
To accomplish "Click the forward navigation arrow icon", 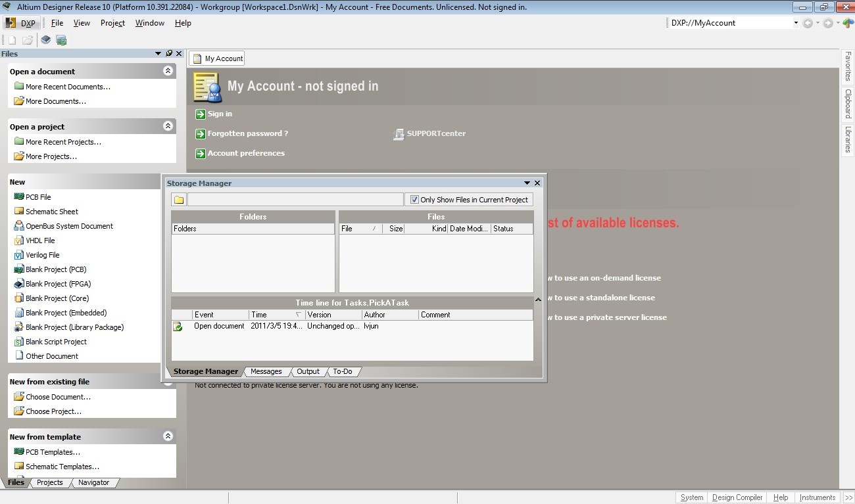I will point(827,23).
